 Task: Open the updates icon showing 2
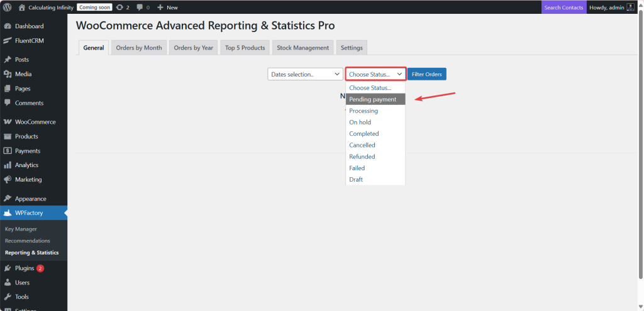coord(119,8)
